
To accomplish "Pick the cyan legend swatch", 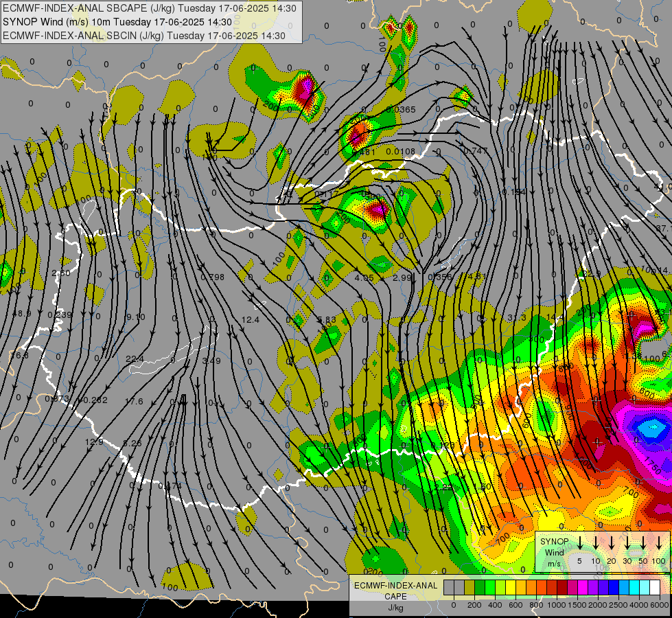I will 634,588.
